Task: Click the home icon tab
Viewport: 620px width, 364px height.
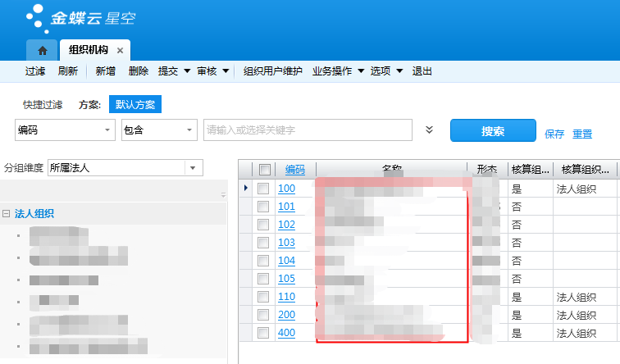Action: tap(42, 50)
